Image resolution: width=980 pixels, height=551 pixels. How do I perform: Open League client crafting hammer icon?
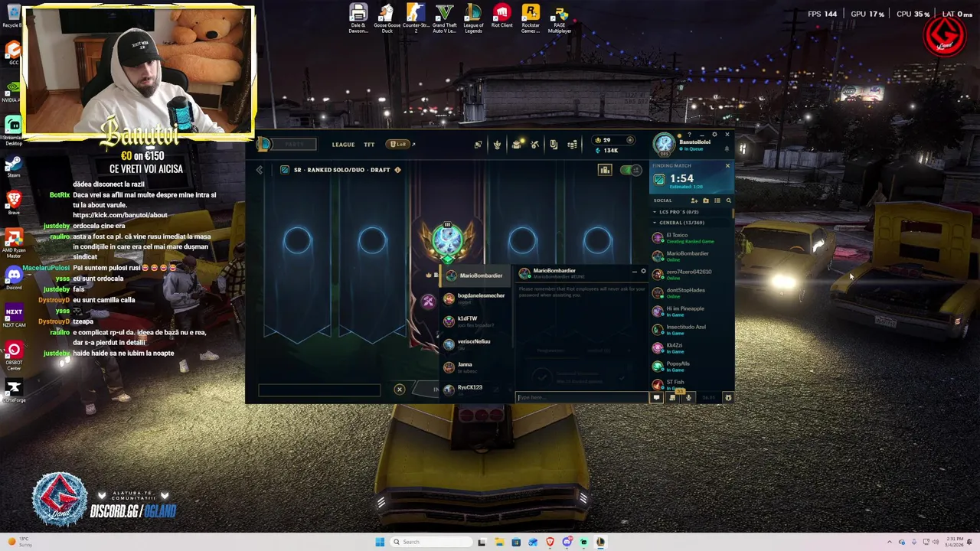(535, 145)
